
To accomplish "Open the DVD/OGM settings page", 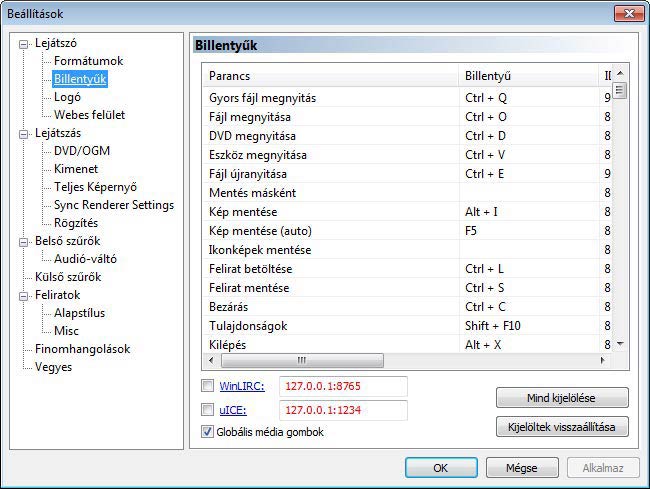I will 82,151.
